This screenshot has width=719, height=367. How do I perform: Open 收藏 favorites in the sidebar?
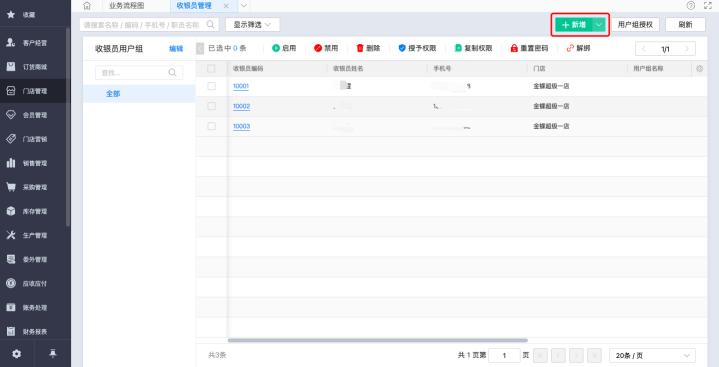pyautogui.click(x=28, y=15)
